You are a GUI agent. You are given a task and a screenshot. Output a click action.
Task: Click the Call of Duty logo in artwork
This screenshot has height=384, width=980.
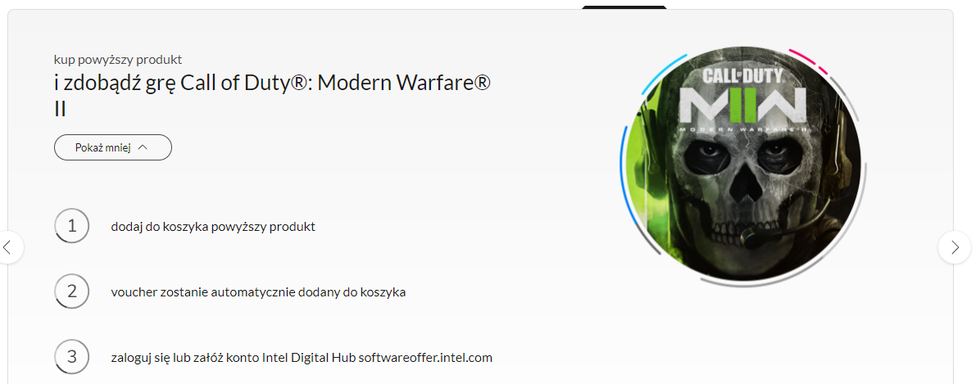click(x=742, y=77)
